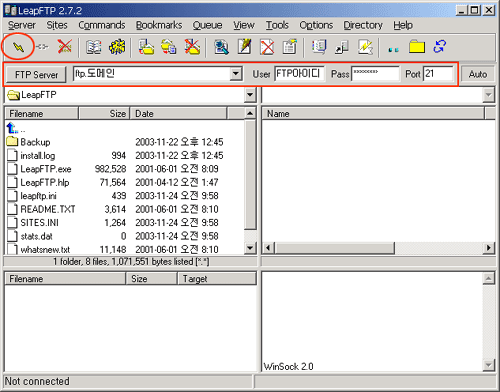500x392 pixels.
Task: Click the crossed-out folder delete icon
Action: coord(192,47)
